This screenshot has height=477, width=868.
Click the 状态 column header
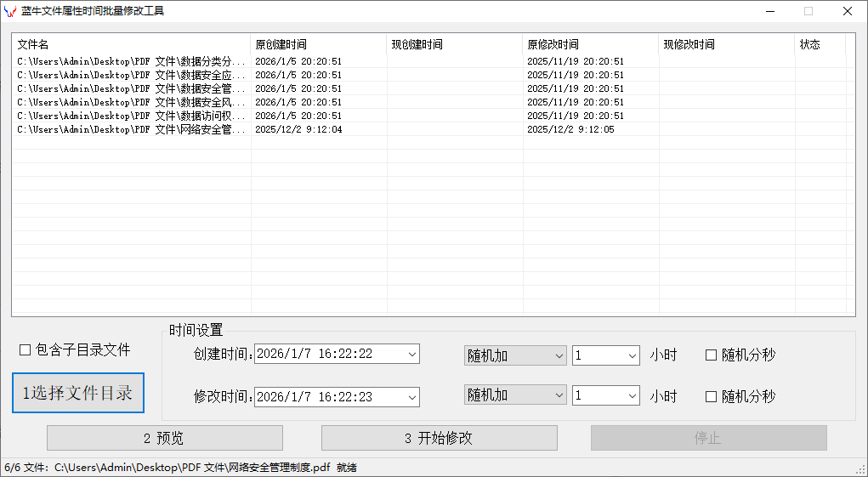tap(820, 44)
